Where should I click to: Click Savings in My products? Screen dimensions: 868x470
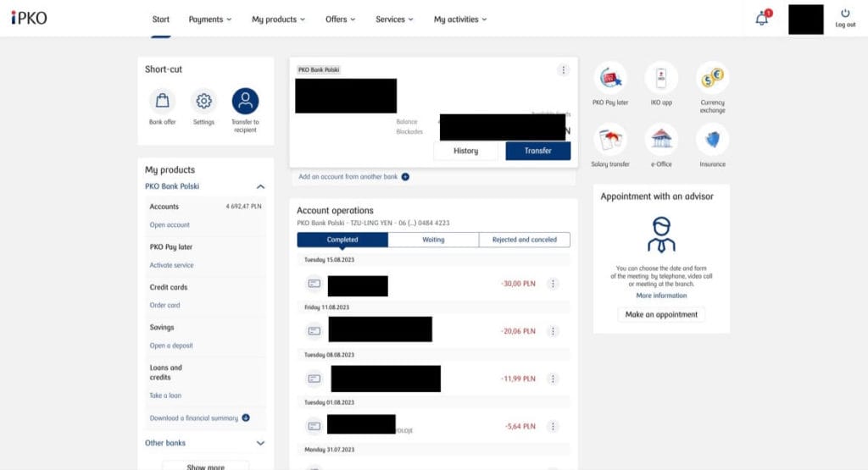pyautogui.click(x=162, y=328)
